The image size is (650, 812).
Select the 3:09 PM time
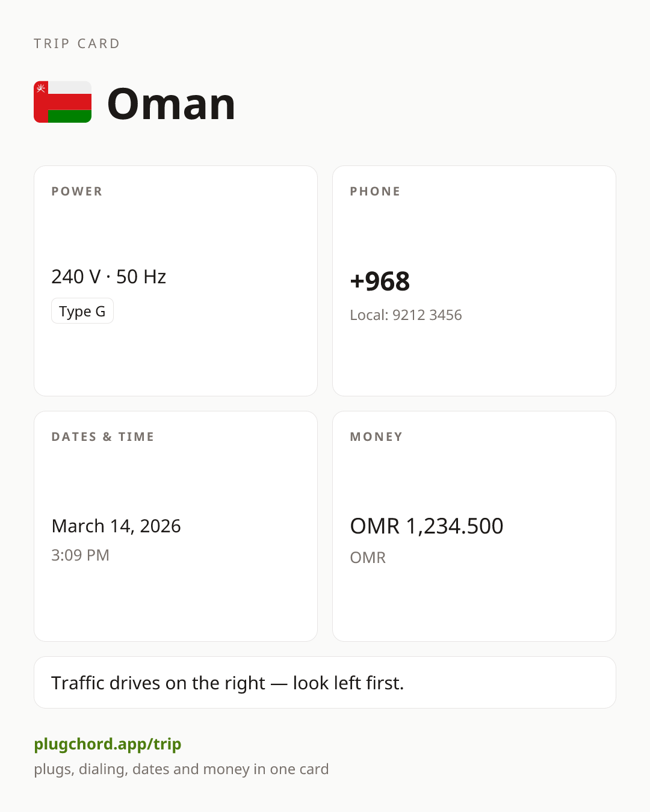(x=80, y=555)
